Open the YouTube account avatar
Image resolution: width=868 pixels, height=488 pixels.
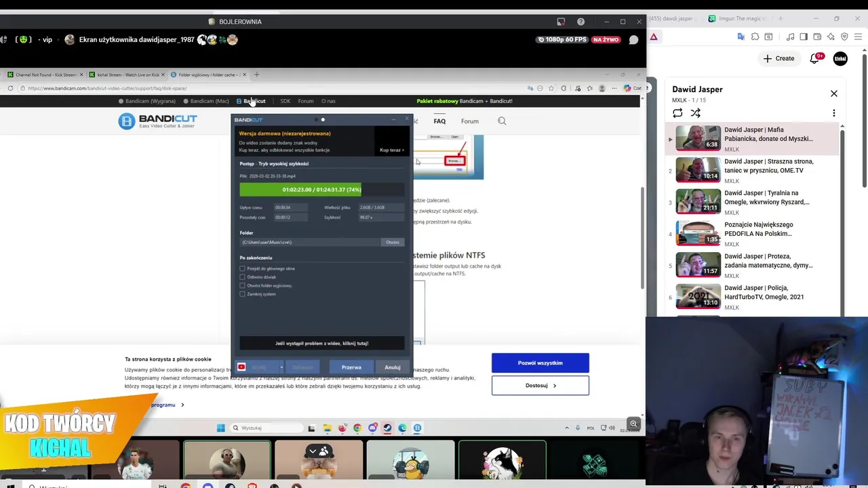click(840, 58)
